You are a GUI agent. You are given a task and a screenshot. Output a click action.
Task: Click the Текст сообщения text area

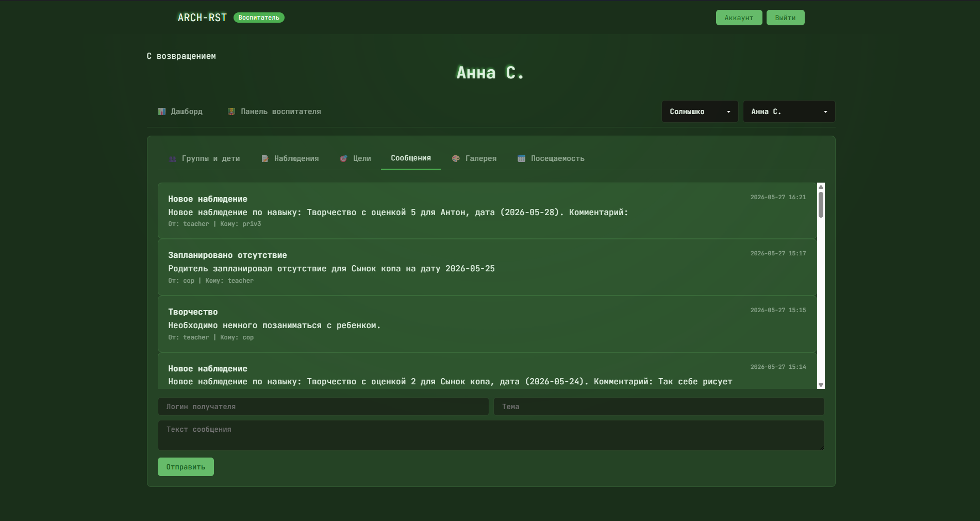point(491,435)
